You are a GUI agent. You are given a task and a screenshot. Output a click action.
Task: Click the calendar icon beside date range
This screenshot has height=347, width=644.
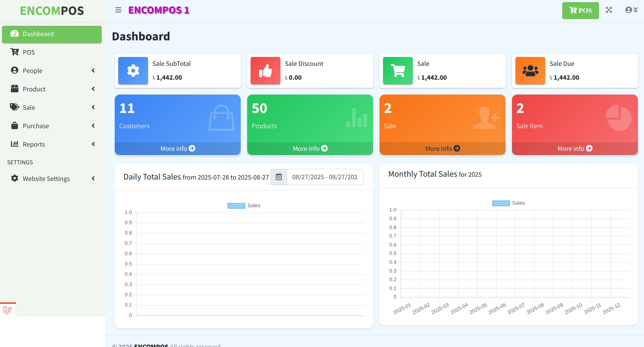279,177
